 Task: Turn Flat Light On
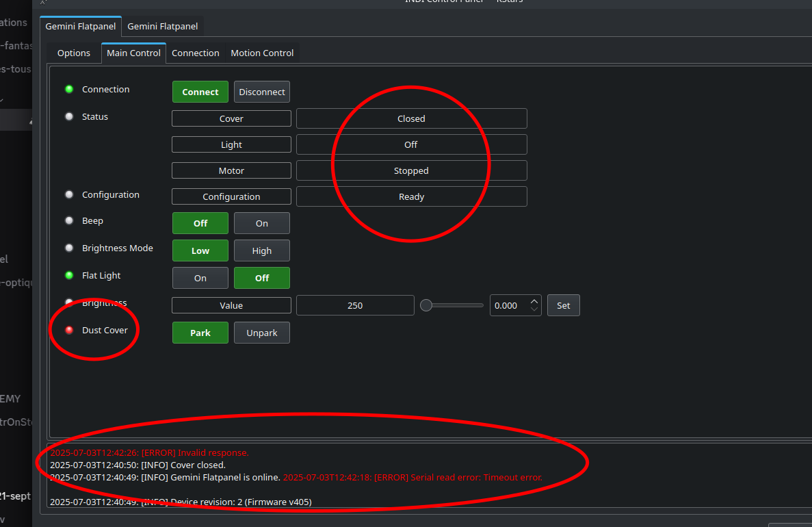(x=200, y=279)
